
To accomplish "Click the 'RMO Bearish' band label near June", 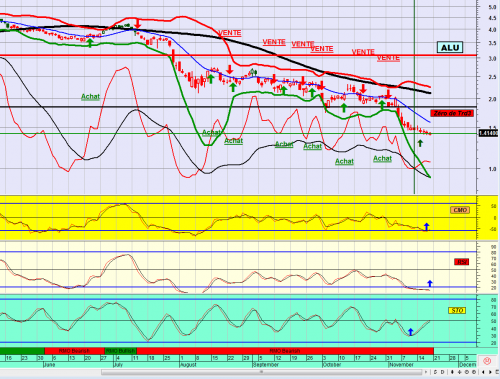I will 74,351.
